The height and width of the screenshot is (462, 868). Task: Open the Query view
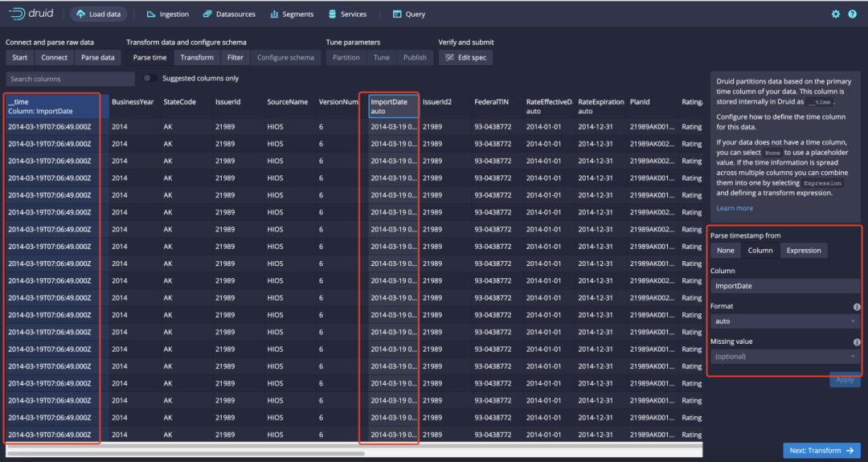(409, 14)
